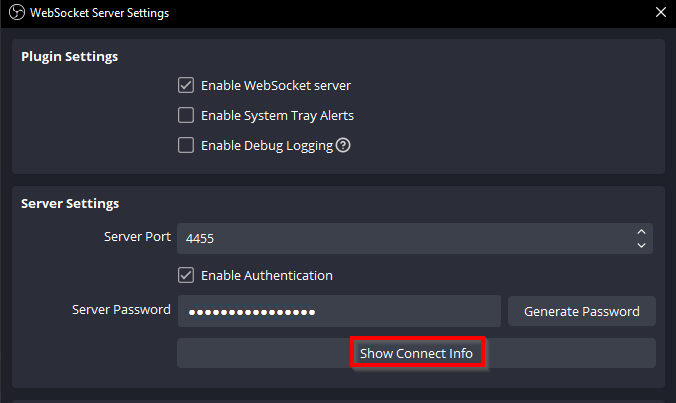The height and width of the screenshot is (403, 676).
Task: Uncheck the Enable Authentication checkbox
Action: click(x=186, y=275)
